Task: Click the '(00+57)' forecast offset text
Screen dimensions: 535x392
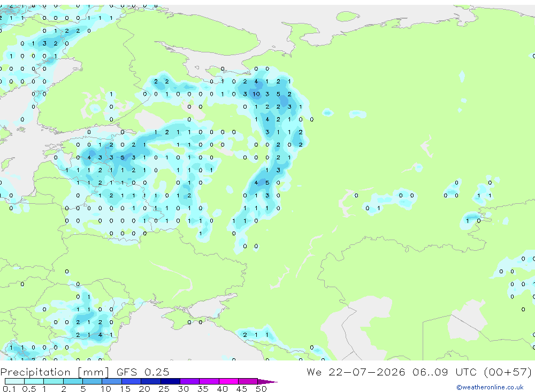Action: (508, 372)
